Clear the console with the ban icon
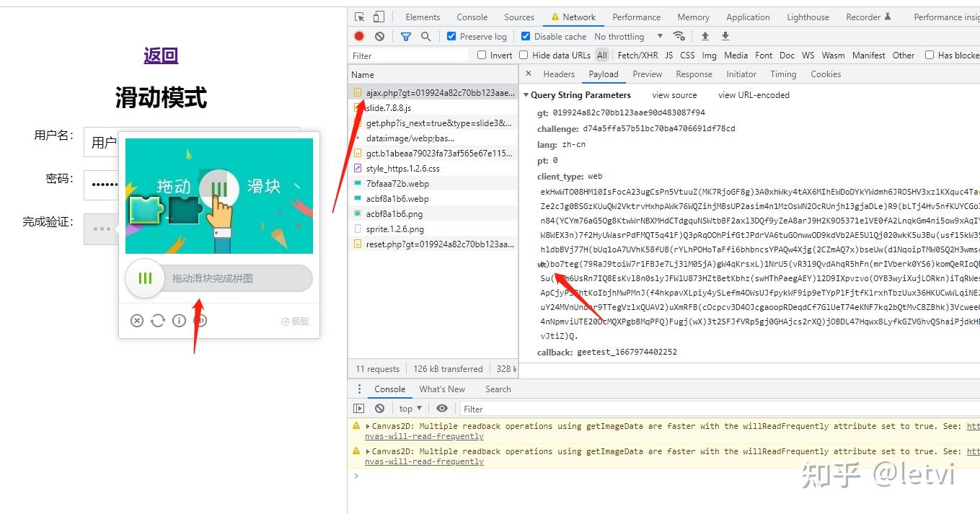This screenshot has height=514, width=980. (379, 409)
